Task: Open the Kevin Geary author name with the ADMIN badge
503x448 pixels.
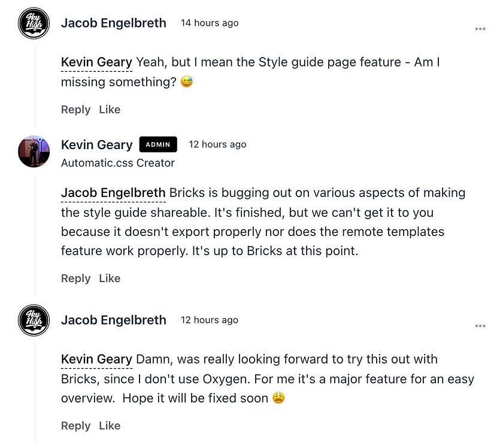Action: coord(96,145)
